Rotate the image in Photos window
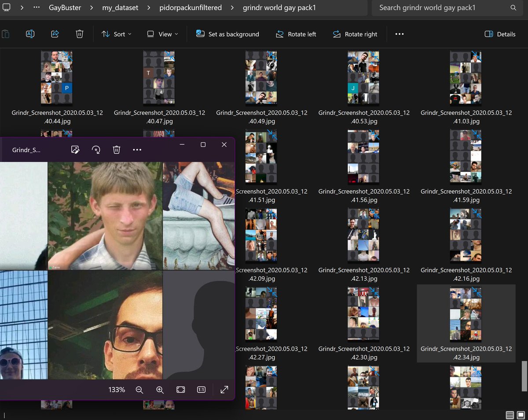 tap(96, 150)
